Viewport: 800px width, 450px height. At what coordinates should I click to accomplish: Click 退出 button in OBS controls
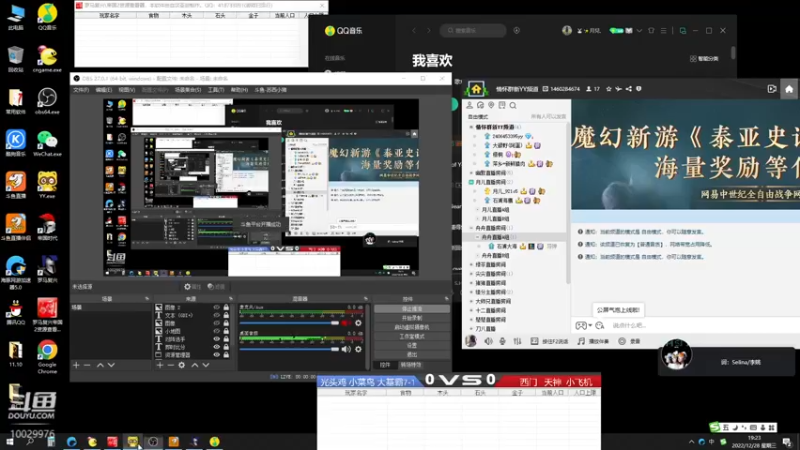click(412, 355)
